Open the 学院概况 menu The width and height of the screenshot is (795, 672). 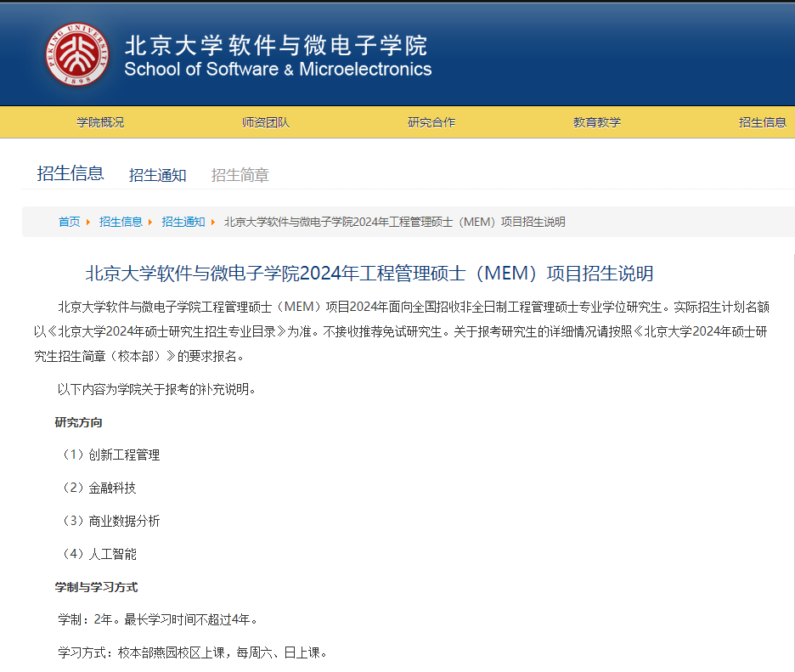click(100, 122)
